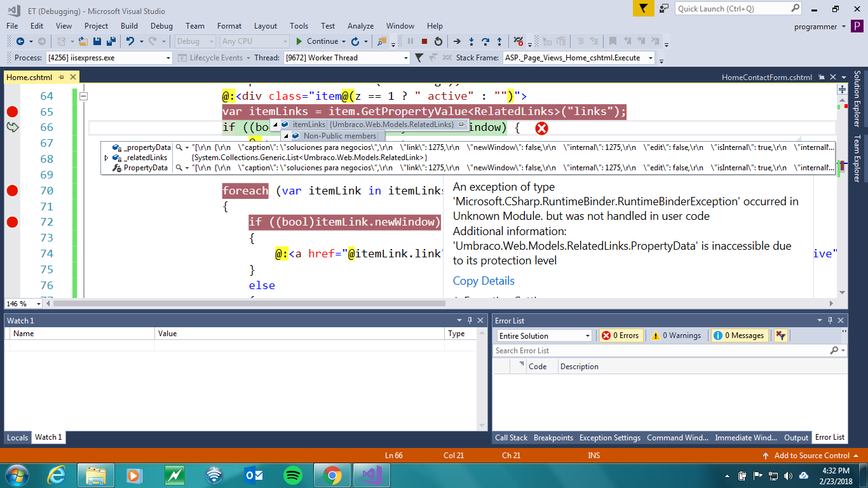Open the Continue button dropdown arrow
Viewport: 868px width, 488px height.
coord(344,41)
